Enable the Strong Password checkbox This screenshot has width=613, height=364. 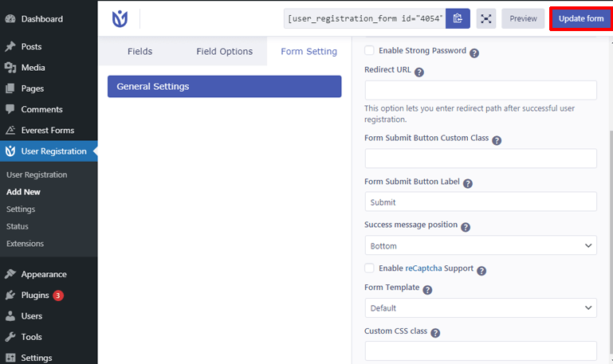(x=369, y=50)
